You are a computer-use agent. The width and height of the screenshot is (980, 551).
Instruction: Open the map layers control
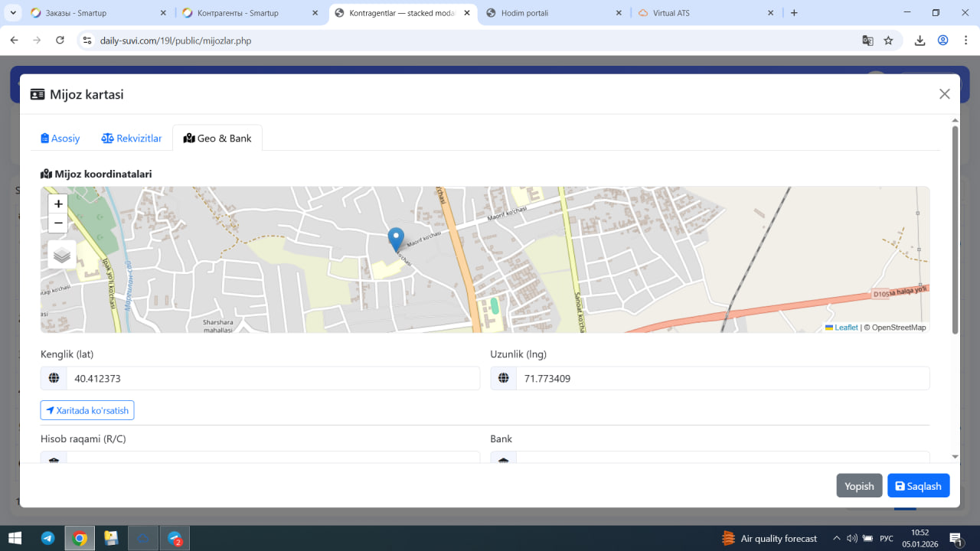(x=62, y=255)
